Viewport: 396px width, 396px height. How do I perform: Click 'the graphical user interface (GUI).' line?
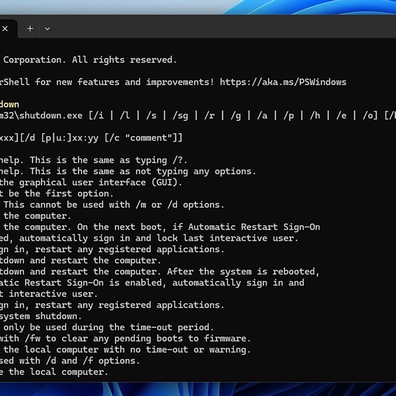(91, 183)
